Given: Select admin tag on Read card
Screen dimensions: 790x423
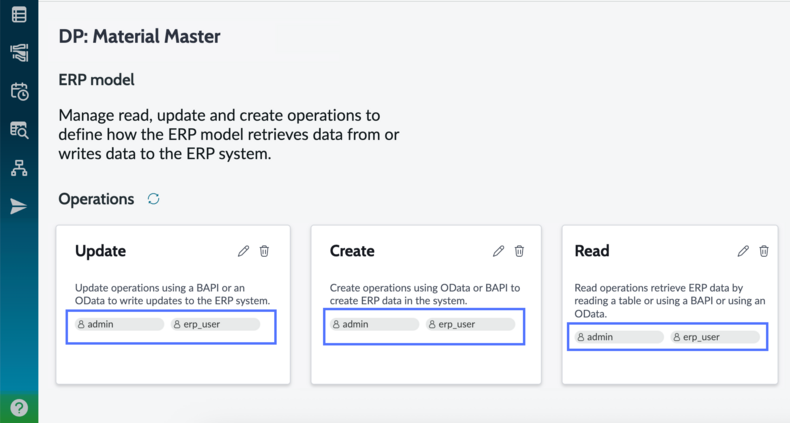Looking at the screenshot, I should 619,337.
